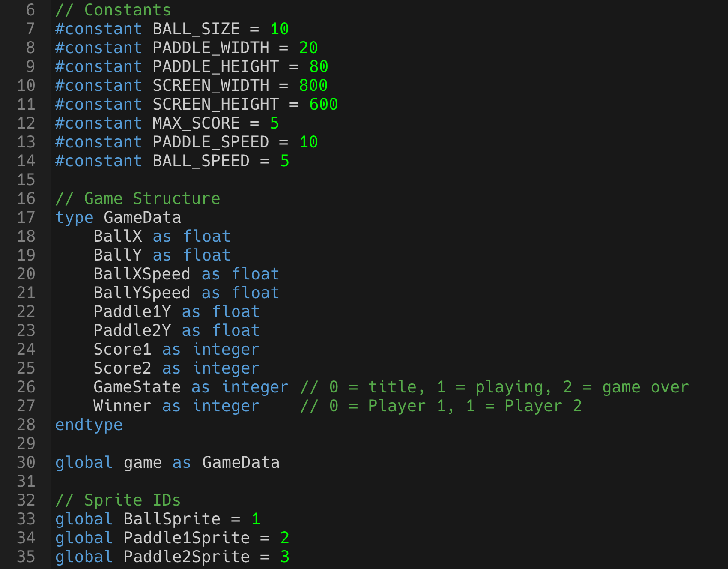Click line number 28 in the gutter

pos(26,425)
